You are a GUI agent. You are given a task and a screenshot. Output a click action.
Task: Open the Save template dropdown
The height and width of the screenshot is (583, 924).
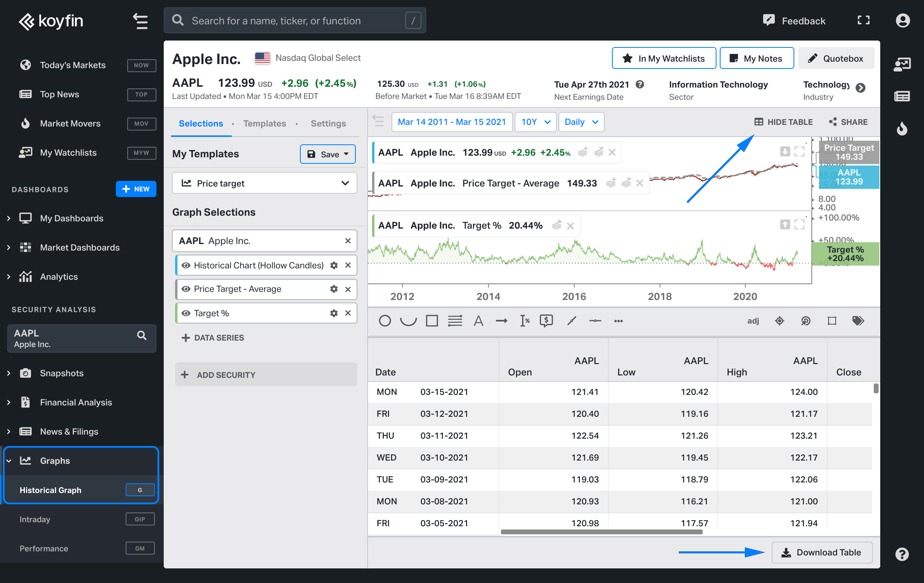[x=328, y=154]
